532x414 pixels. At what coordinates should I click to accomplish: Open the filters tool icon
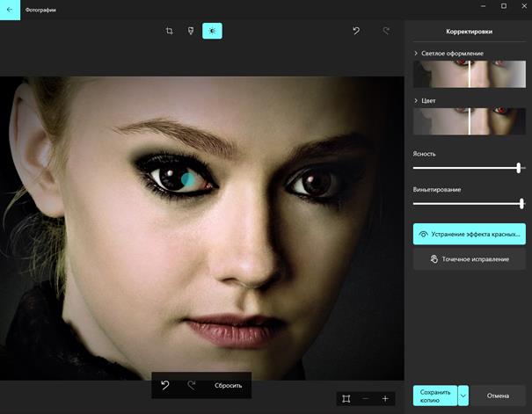[191, 31]
